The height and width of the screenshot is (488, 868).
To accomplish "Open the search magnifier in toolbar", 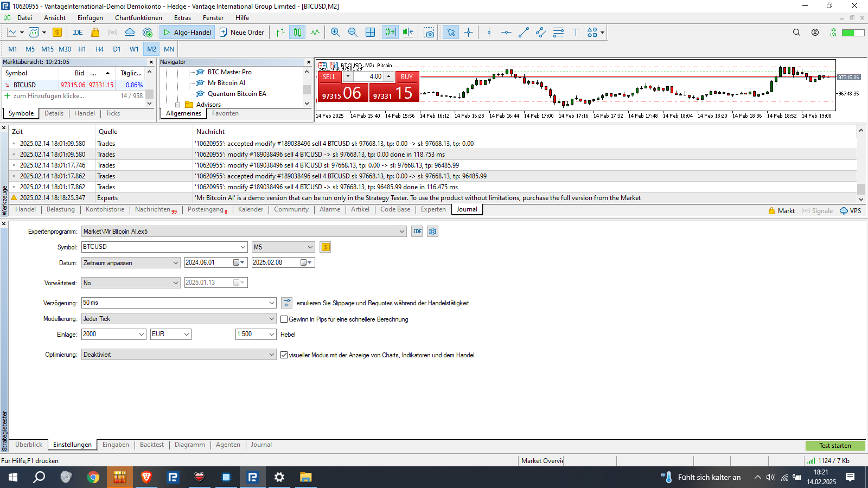I will click(796, 33).
